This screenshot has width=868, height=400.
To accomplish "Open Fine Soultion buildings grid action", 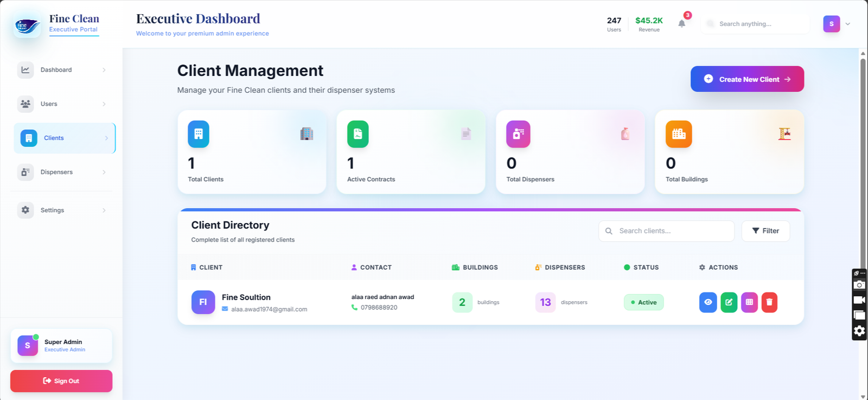I will click(x=749, y=302).
